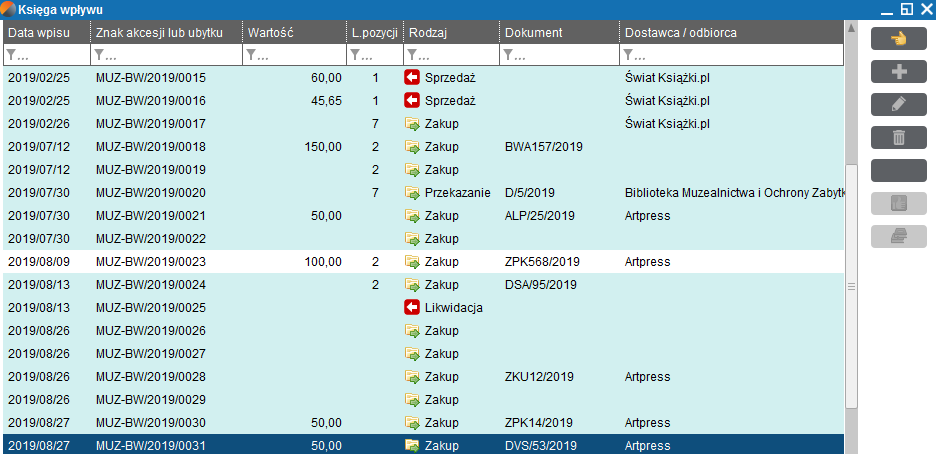Focus the Znak akcesji filter field
The width and height of the screenshot is (936, 454).
[167, 55]
